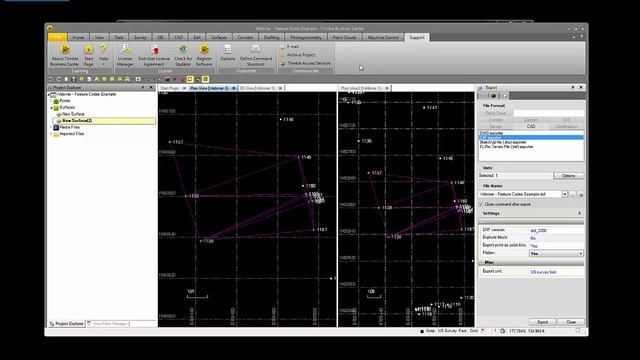Select FL-Pro Terrain File exporter
The image size is (640, 360).
tap(507, 147)
